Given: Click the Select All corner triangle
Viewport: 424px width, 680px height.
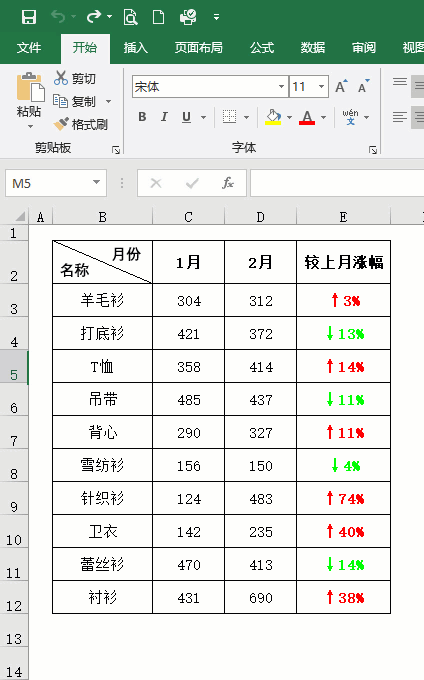Looking at the screenshot, I should (20, 216).
